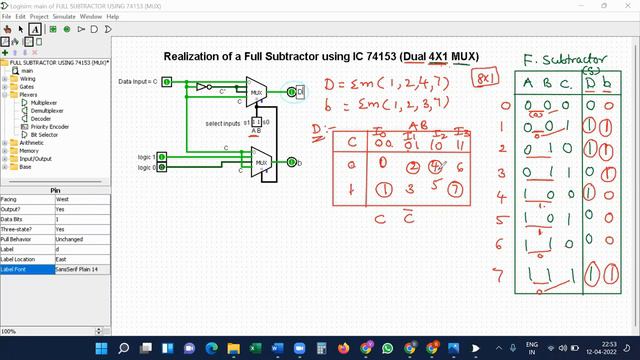Choose the AND gate toolbar icon
Viewport: 640px width, 360px height.
[94, 29]
